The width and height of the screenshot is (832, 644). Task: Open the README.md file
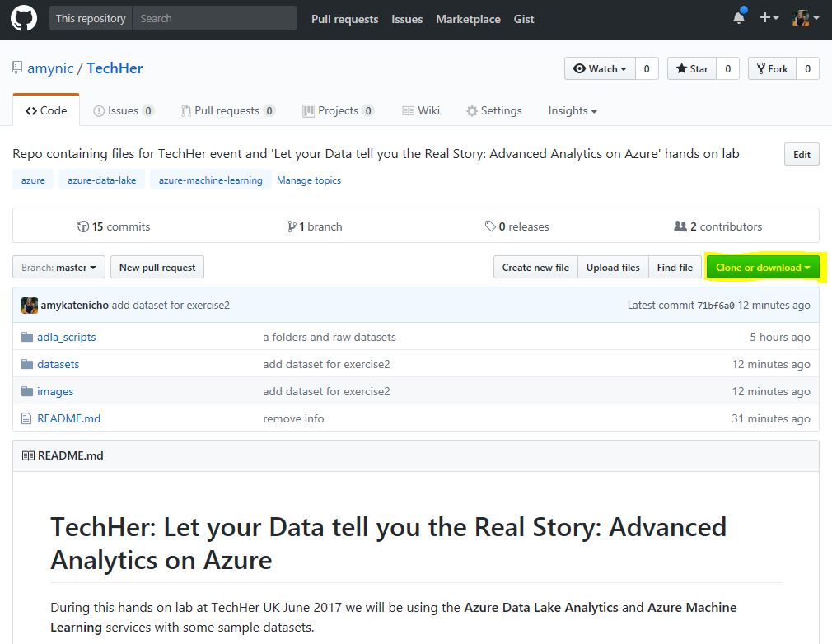68,418
